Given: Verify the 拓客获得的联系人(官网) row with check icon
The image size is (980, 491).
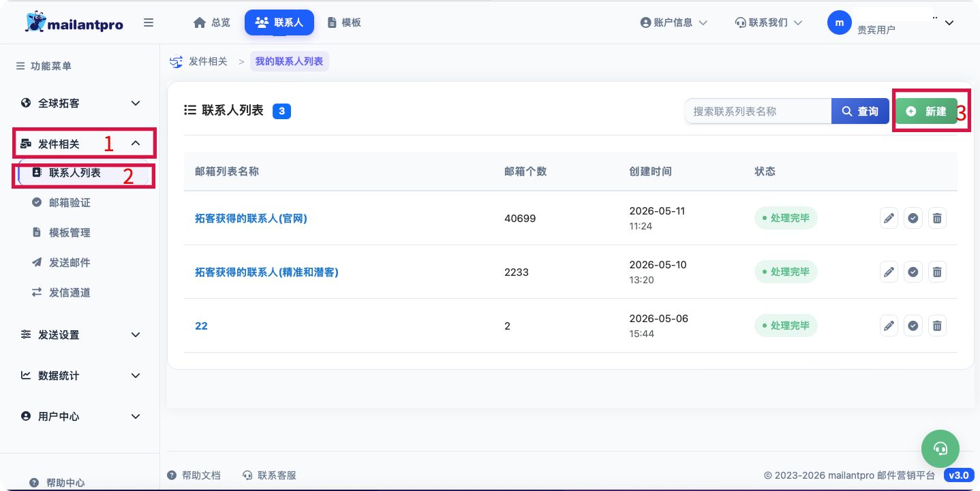Looking at the screenshot, I should 913,218.
